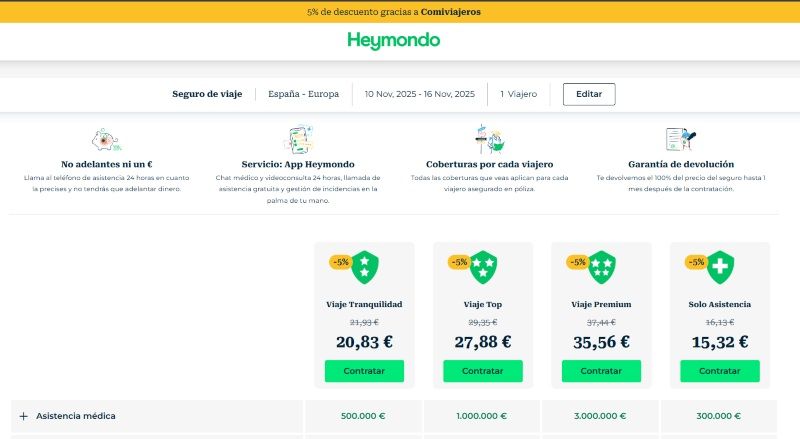This screenshot has width=800, height=439.
Task: Click the Solo Asistencia shield icon
Action: coord(720,267)
